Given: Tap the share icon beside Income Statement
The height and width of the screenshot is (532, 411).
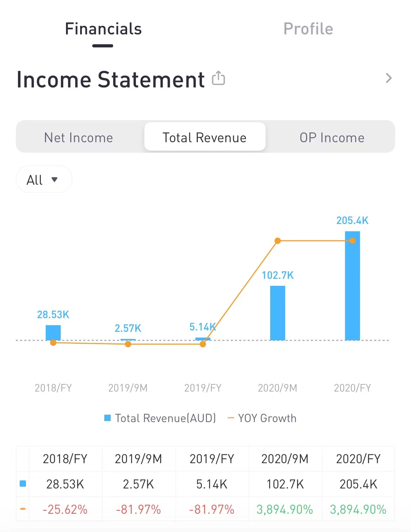Looking at the screenshot, I should coord(218,78).
